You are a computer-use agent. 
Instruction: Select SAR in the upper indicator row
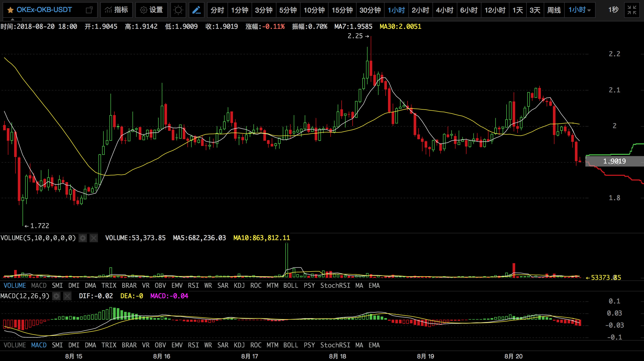point(223,285)
